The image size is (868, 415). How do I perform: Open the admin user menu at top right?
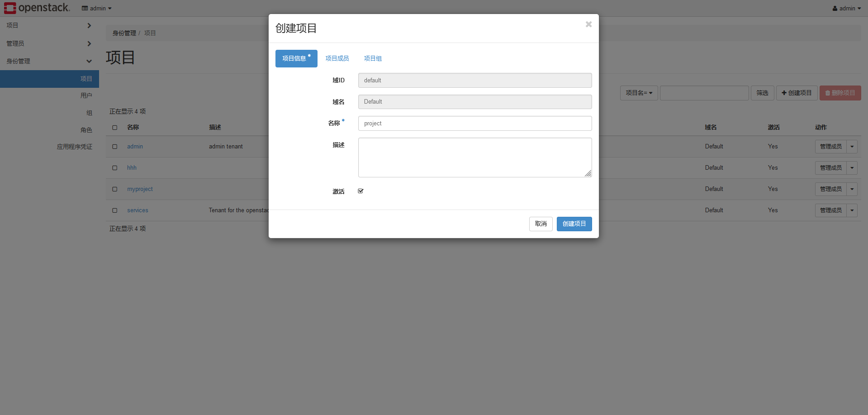(x=846, y=8)
